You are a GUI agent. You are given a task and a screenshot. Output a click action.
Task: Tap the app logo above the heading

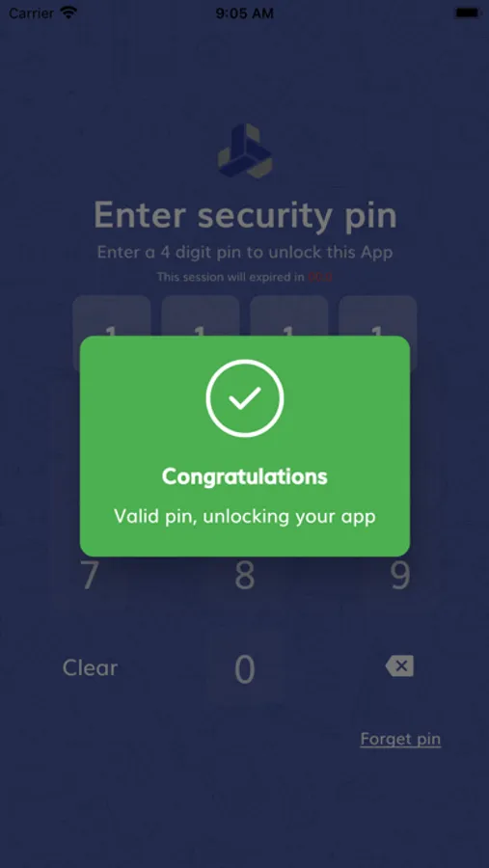(245, 151)
